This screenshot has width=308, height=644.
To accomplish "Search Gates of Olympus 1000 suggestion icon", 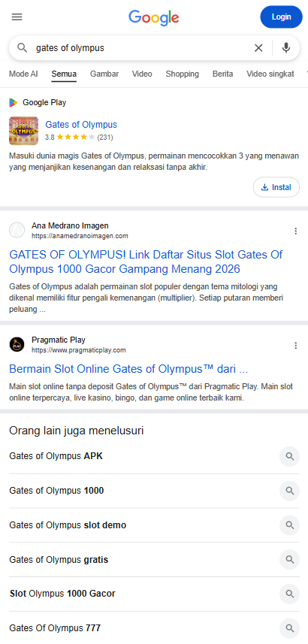I will pyautogui.click(x=289, y=491).
